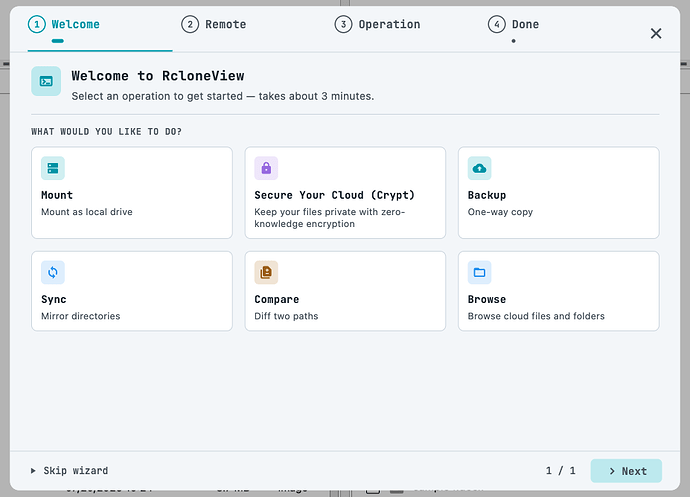Click the Next button
Screen dimensions: 690x497
pyautogui.click(x=626, y=471)
